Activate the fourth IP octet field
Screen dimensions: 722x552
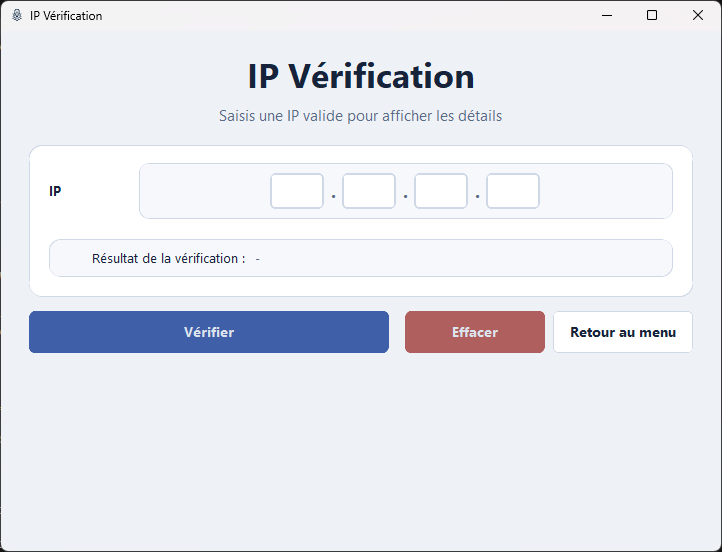coord(513,191)
